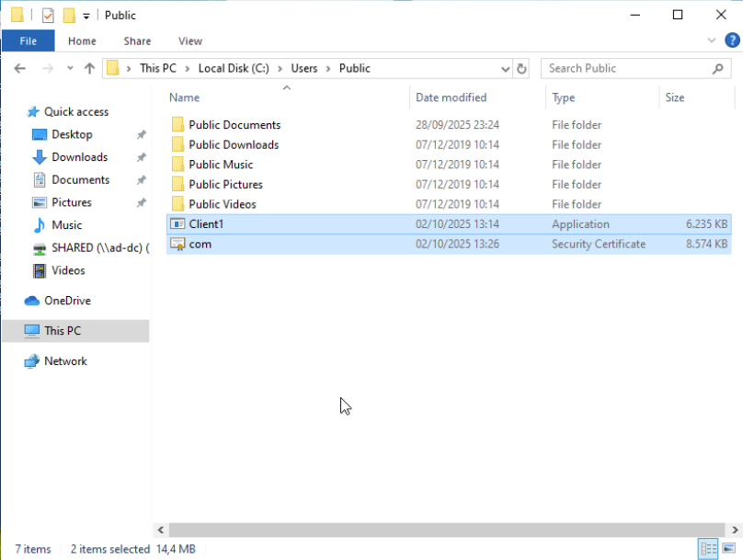This screenshot has width=743, height=560.
Task: Select the com security certificate file
Action: (x=200, y=245)
